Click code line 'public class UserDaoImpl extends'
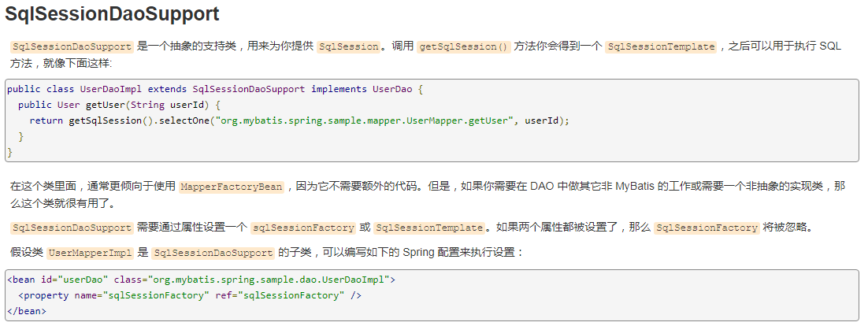Viewport: 868px width, 326px height. point(215,89)
